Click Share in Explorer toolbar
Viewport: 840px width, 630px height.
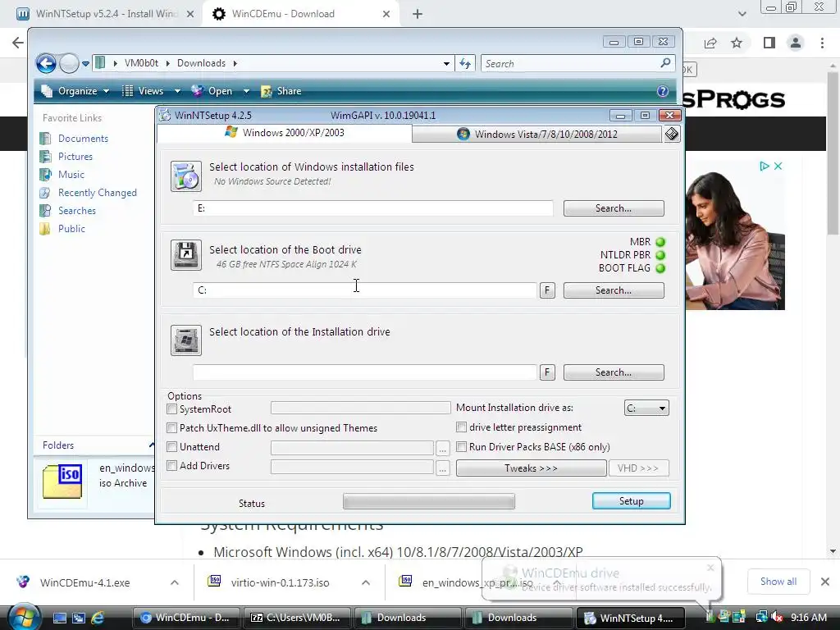[x=281, y=91]
